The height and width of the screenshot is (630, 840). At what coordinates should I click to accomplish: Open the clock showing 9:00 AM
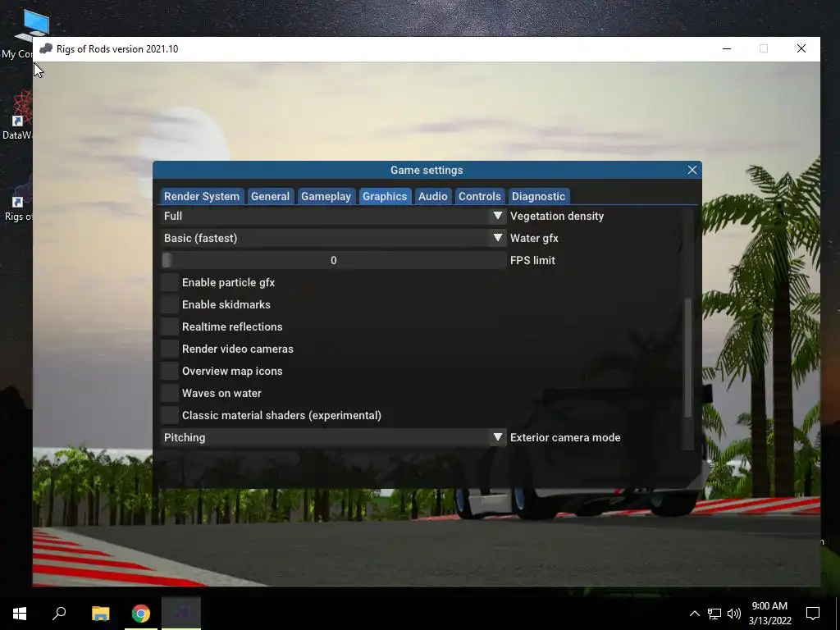769,614
